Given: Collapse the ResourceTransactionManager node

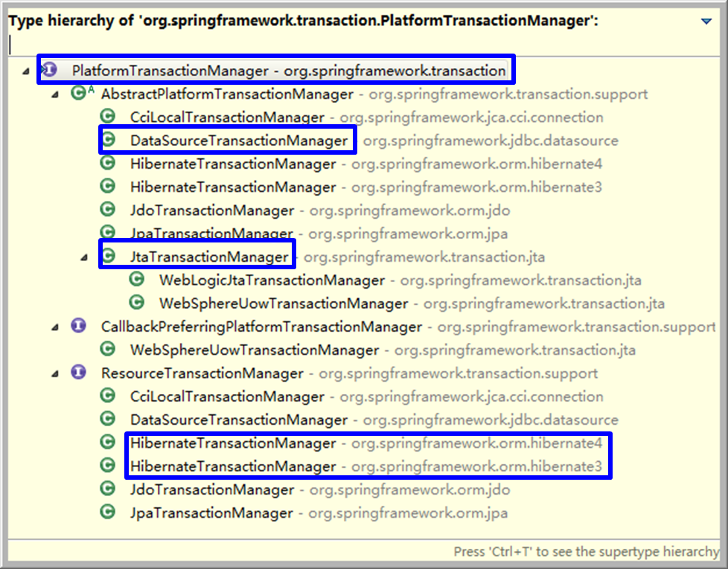Looking at the screenshot, I should pos(55,374).
